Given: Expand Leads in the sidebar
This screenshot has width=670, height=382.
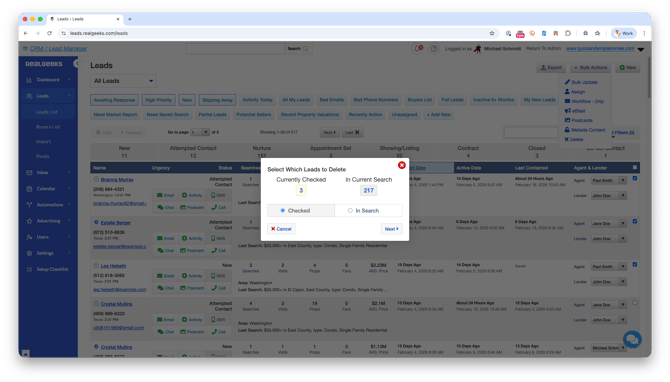Looking at the screenshot, I should pyautogui.click(x=48, y=96).
